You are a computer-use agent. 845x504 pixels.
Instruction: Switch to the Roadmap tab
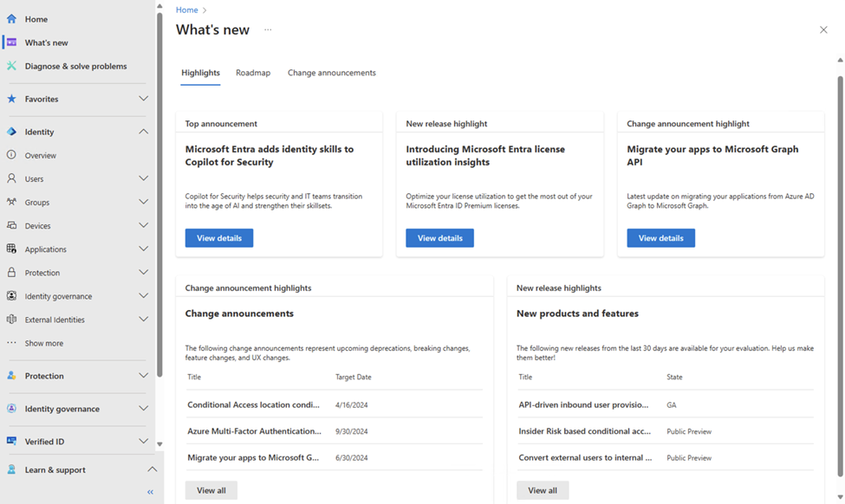click(253, 73)
